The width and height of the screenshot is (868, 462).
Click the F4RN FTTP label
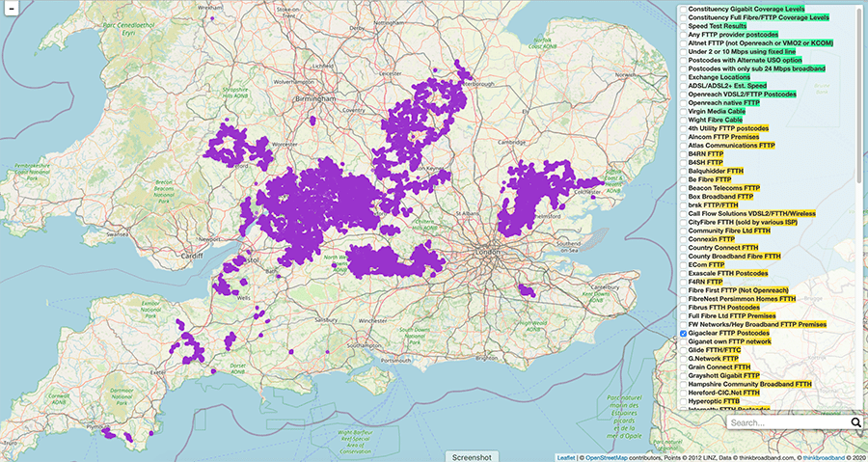[705, 283]
